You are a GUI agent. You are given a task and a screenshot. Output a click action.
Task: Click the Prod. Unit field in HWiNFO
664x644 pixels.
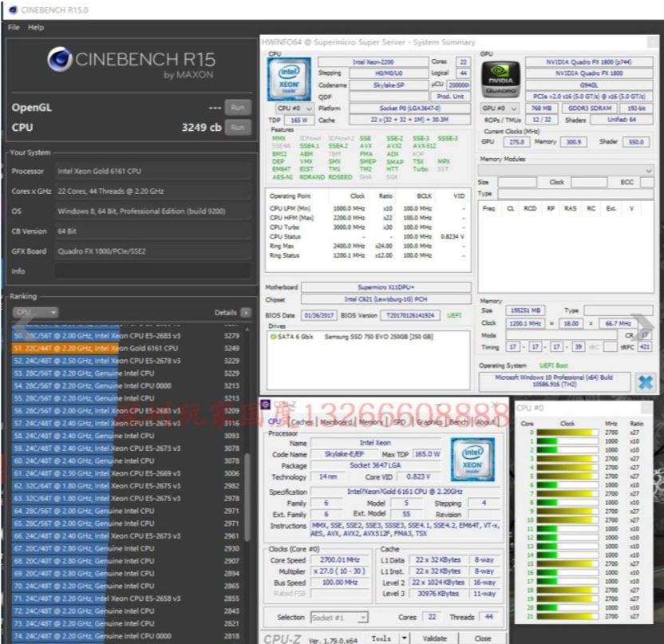tap(450, 97)
